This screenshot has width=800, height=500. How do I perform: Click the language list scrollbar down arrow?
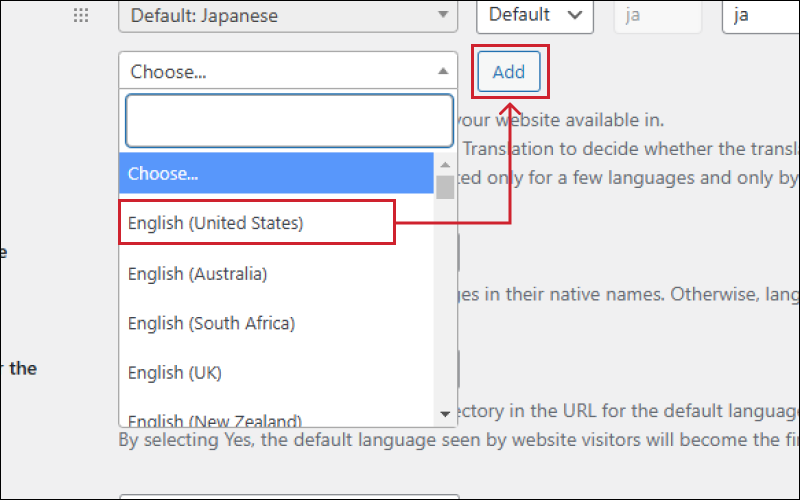pos(445,413)
